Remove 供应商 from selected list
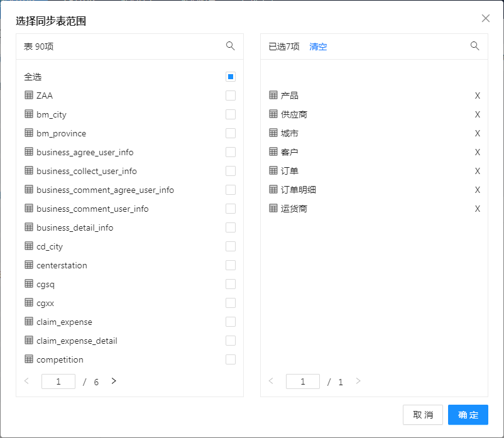 pos(477,114)
